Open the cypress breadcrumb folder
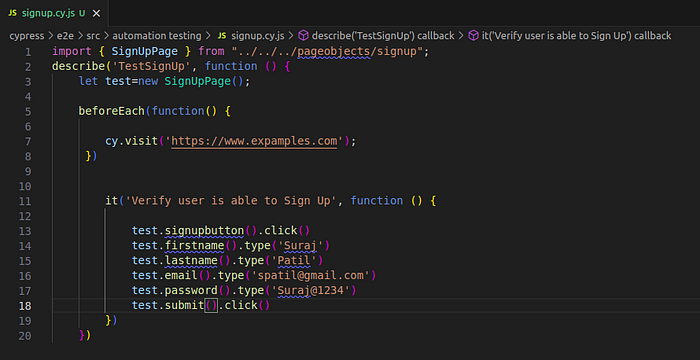 click(27, 36)
